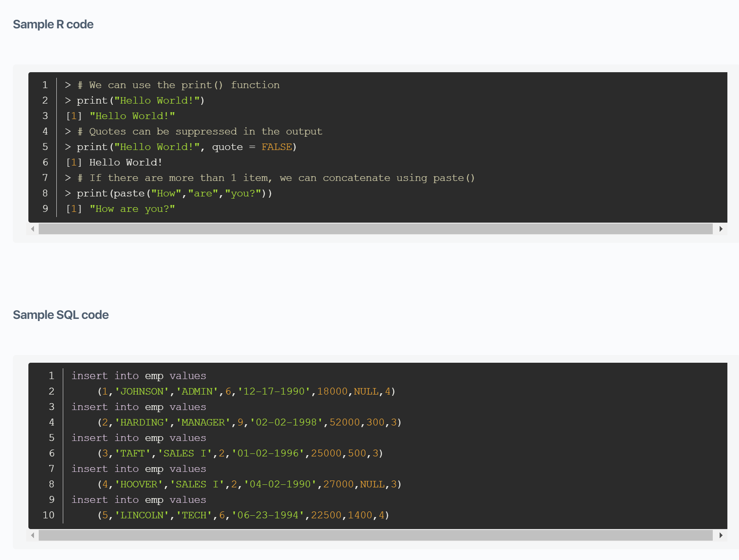Image resolution: width=739 pixels, height=560 pixels.
Task: Click the "Sample R code" heading
Action: coord(53,24)
